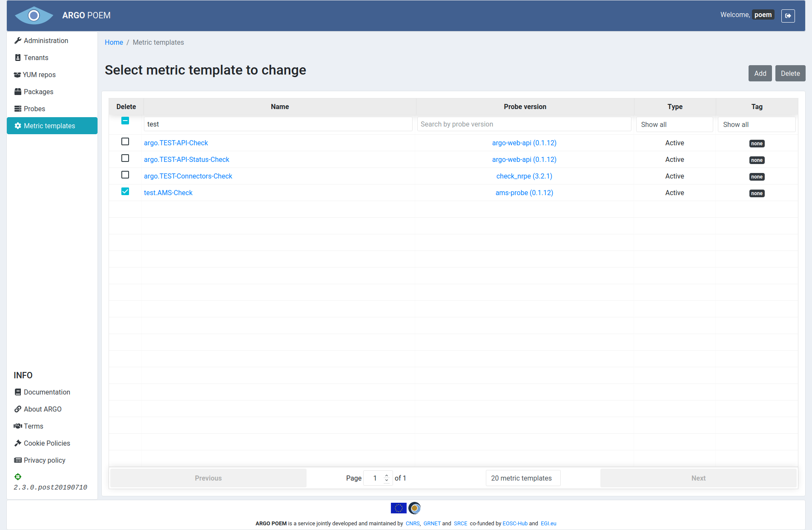Viewport: 812px width, 530px height.
Task: Click the EOSC-Hub round logo in footer
Action: tap(415, 508)
